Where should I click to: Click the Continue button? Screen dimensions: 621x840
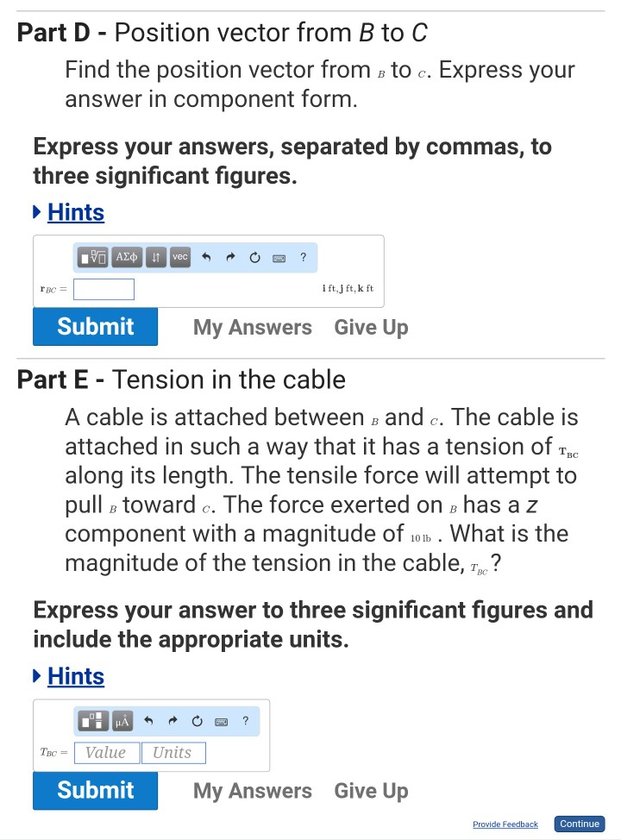coord(579,824)
